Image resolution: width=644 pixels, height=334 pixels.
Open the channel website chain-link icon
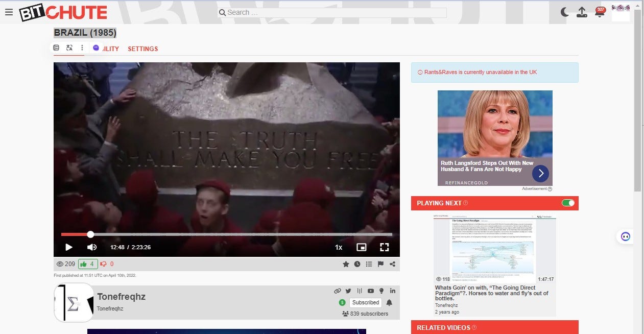tap(337, 291)
